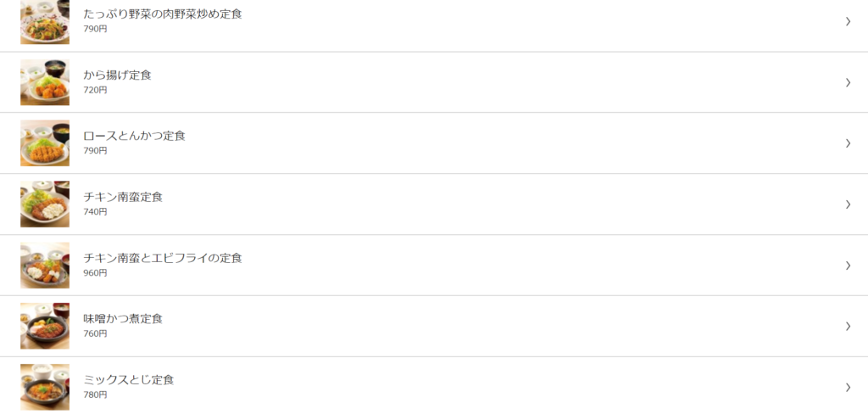
Task: Choose the たっぷり野菜の肉野菜炒め定食 title link
Action: [x=163, y=14]
